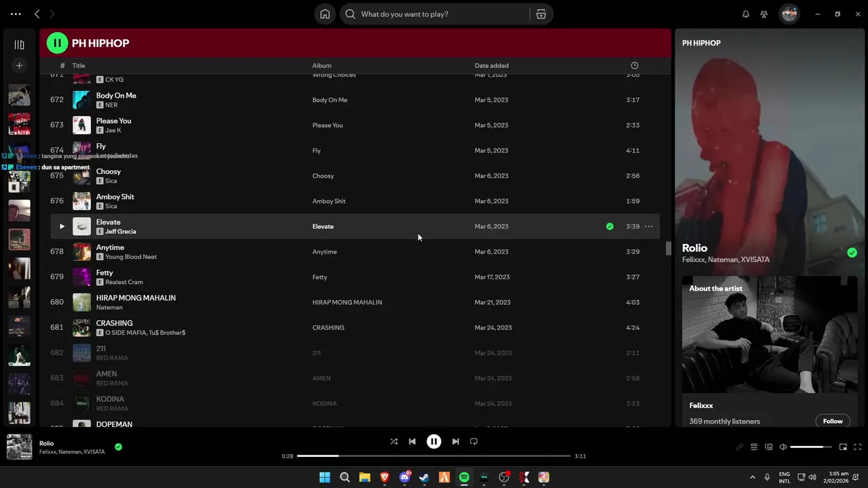Open the PH HIPHOP link in Now Playing panel
The image size is (868, 488).
tap(701, 43)
